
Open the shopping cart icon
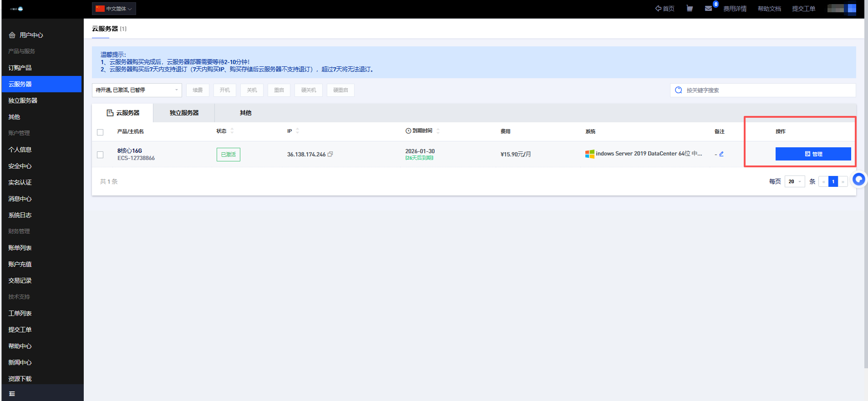[690, 9]
